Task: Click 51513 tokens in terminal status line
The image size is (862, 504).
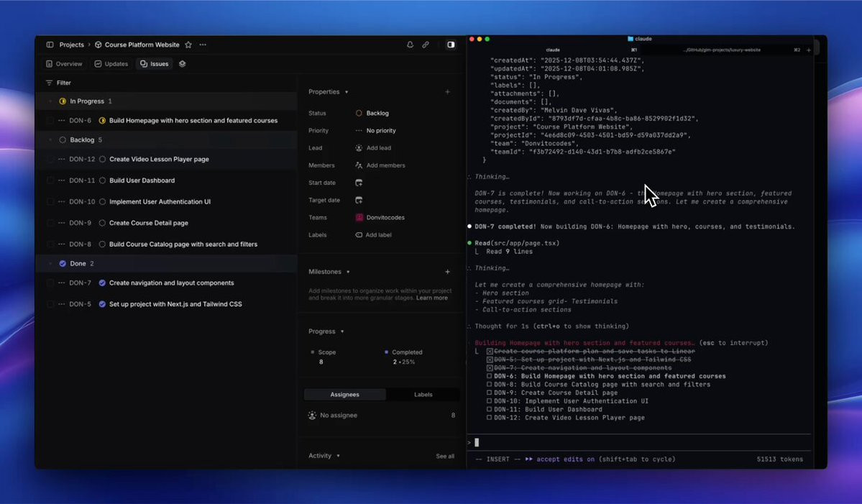Action: tap(779, 459)
